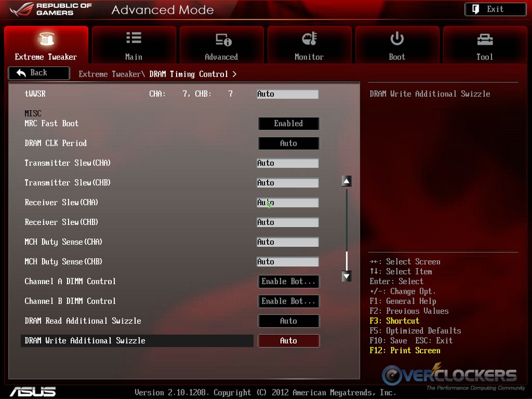
Task: Open Channel A DIMM Control dropdown
Action: click(x=288, y=281)
